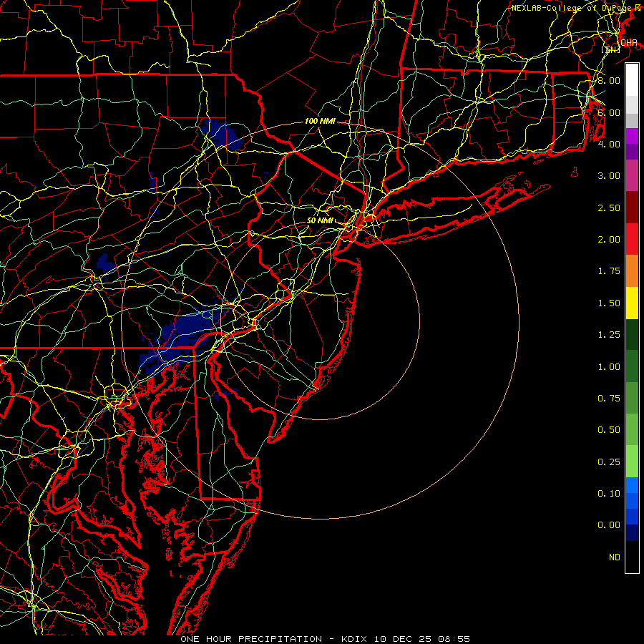This screenshot has width=644, height=644.
Task: Click the yellow legend swatch
Action: (632, 303)
